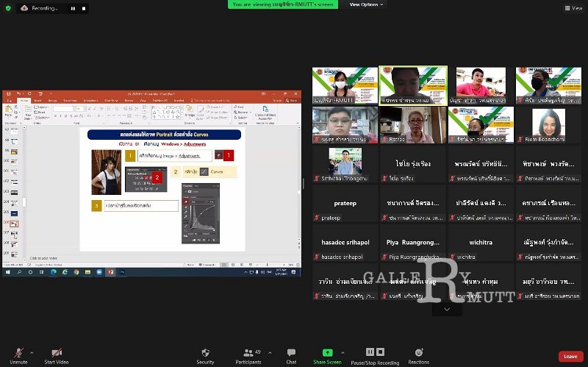Viewport: 588px width, 367px height.
Task: Open the View layout menu
Action: pyautogui.click(x=573, y=8)
